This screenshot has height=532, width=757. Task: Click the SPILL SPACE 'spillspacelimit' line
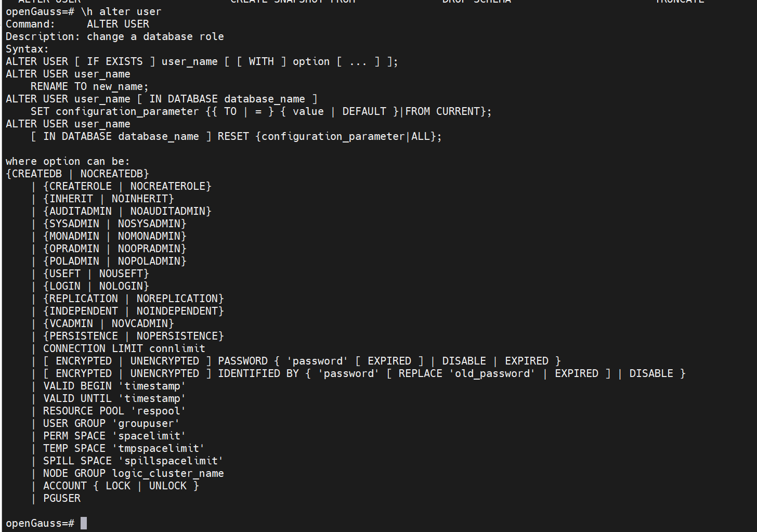coord(133,461)
